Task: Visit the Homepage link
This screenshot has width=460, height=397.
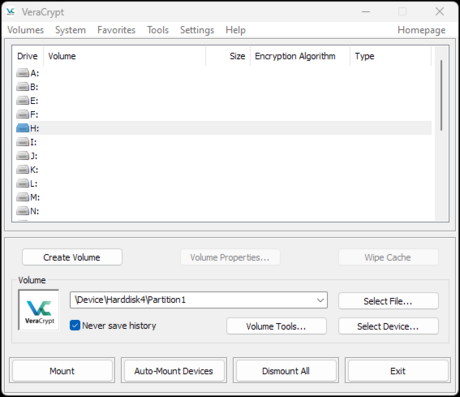Action: point(421,30)
